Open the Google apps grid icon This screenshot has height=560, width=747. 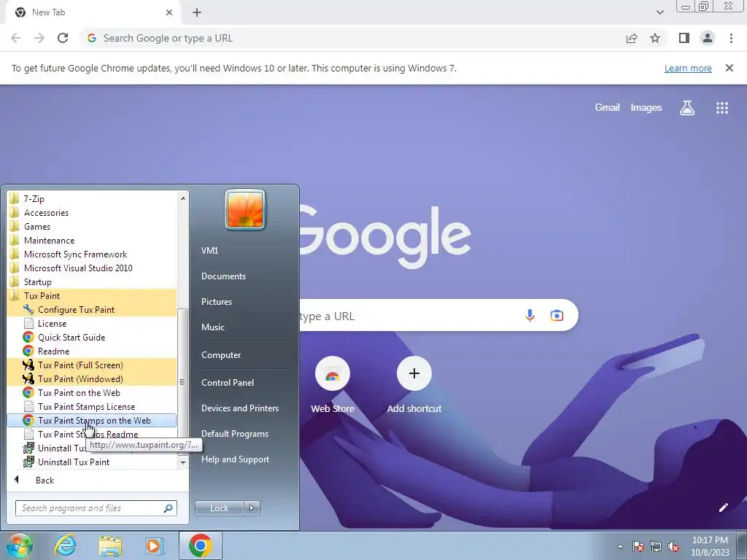[x=721, y=108]
